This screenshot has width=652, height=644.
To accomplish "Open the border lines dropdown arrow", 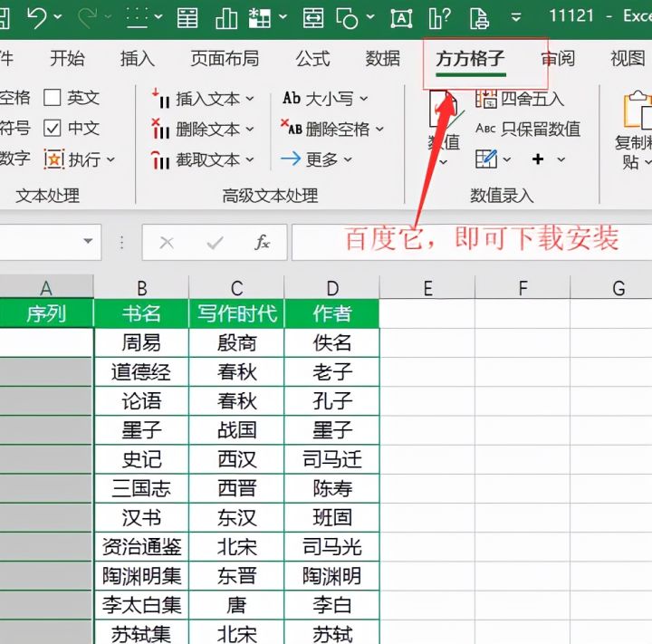I will (x=158, y=17).
